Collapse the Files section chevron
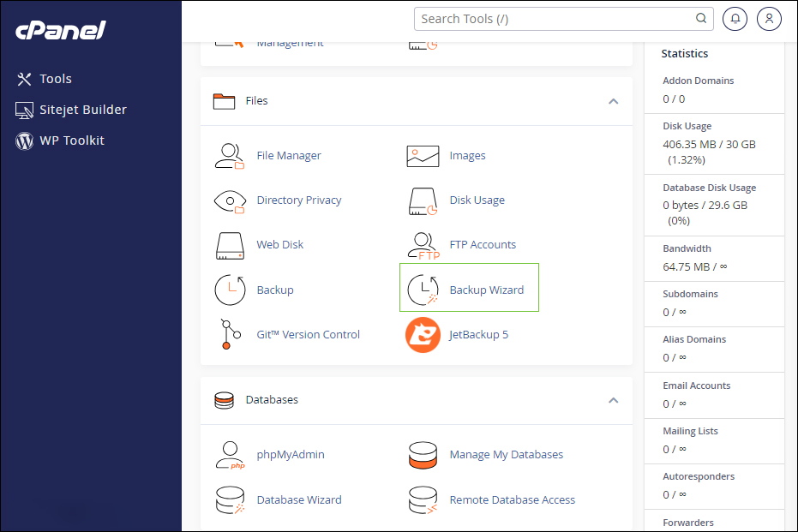 [613, 101]
